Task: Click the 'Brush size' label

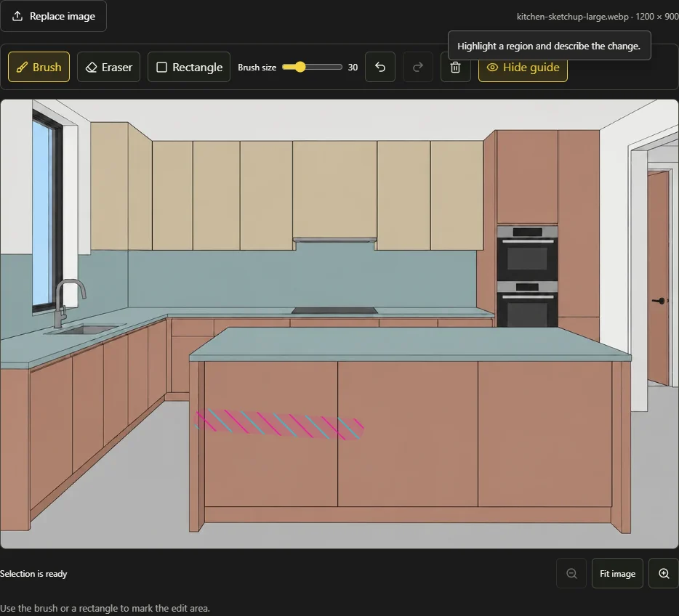Action: (257, 68)
